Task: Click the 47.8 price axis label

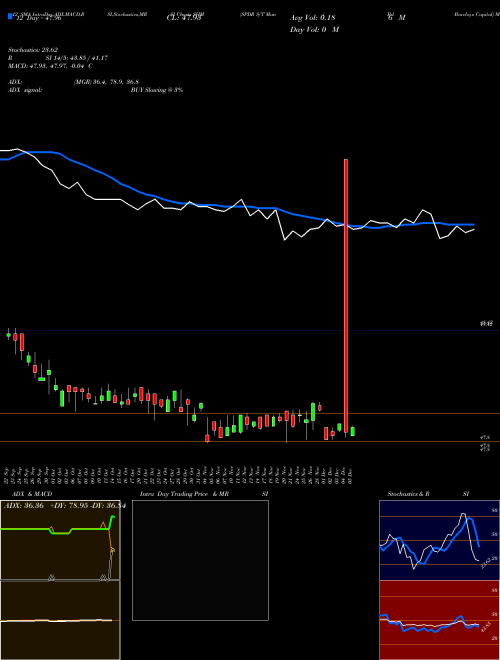Action: [x=485, y=438]
